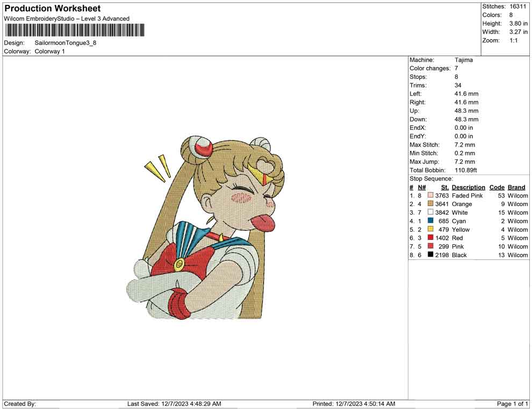Click the 'Production Worksheet' title
Image resolution: width=532 pixels, height=409 pixels.
click(x=53, y=9)
